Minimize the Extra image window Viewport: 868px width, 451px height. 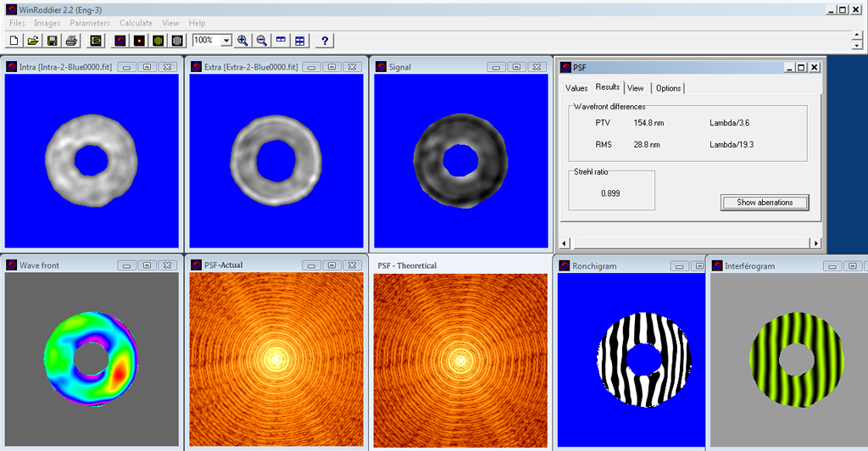(312, 67)
